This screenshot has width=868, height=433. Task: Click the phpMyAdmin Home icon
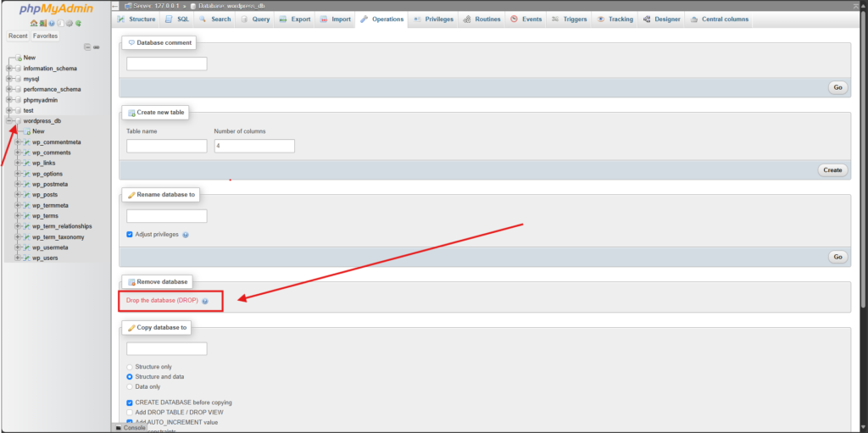[34, 23]
